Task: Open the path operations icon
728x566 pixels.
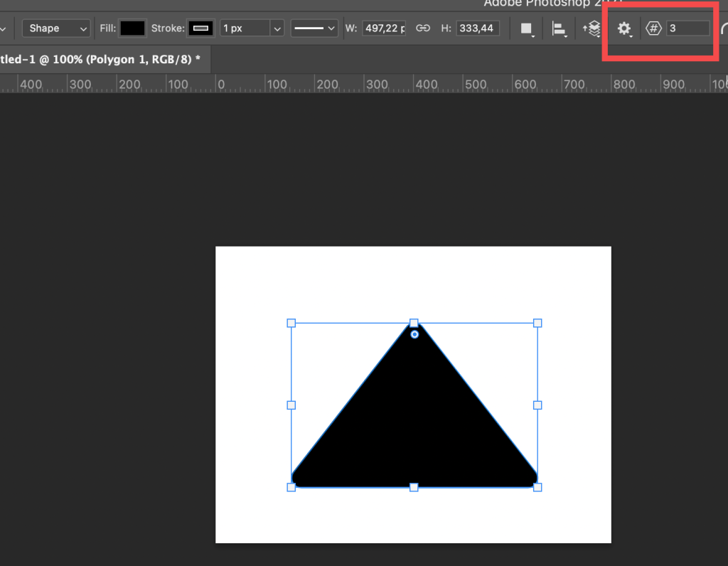Action: [x=527, y=28]
